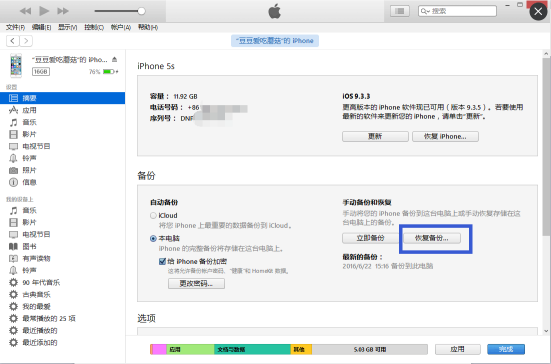551x364 pixels.
Task: Go forward with the right arrow button
Action: click(26, 41)
